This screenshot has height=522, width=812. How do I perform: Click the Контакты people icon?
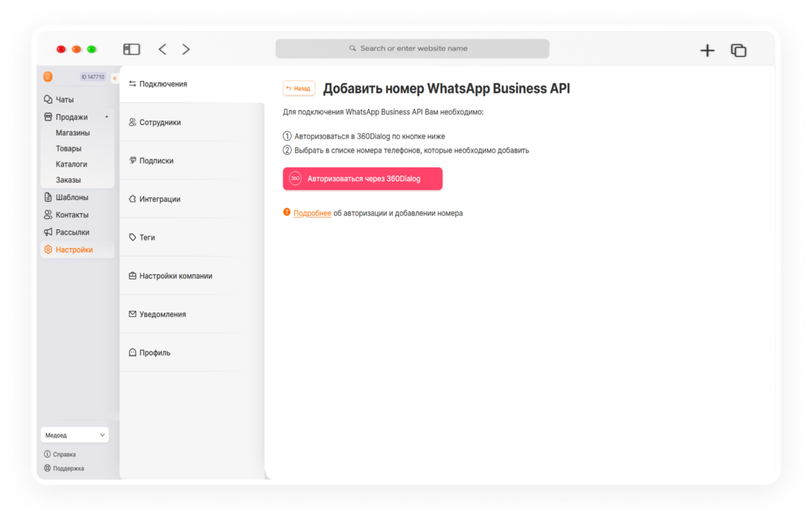[x=48, y=215]
